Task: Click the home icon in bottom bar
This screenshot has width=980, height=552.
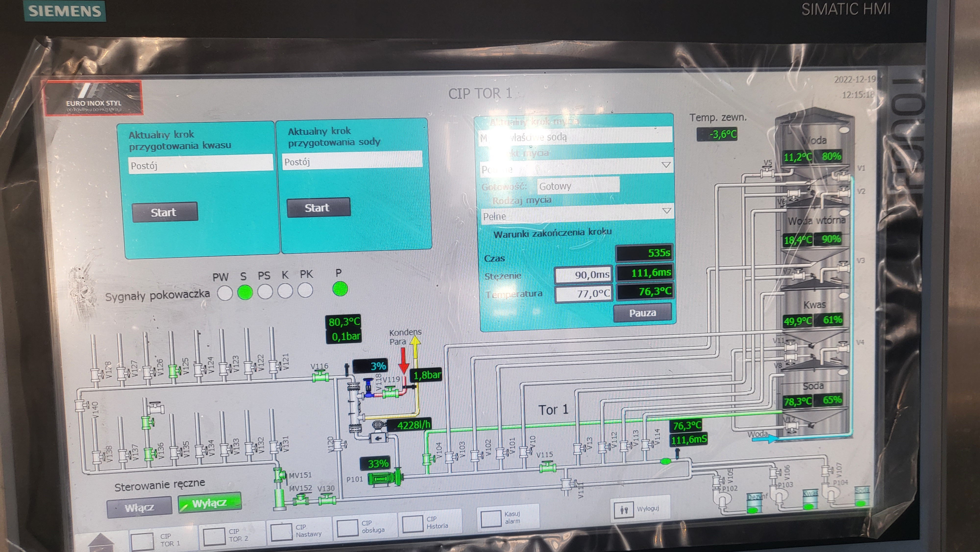Action: (101, 542)
